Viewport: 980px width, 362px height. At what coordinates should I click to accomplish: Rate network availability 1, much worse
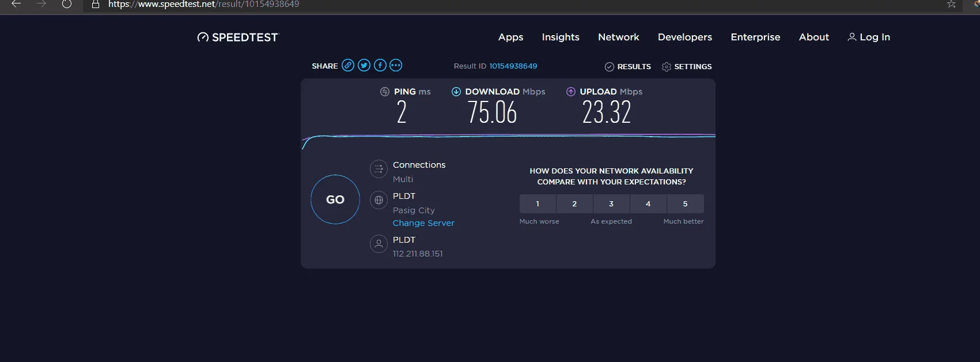click(x=538, y=203)
